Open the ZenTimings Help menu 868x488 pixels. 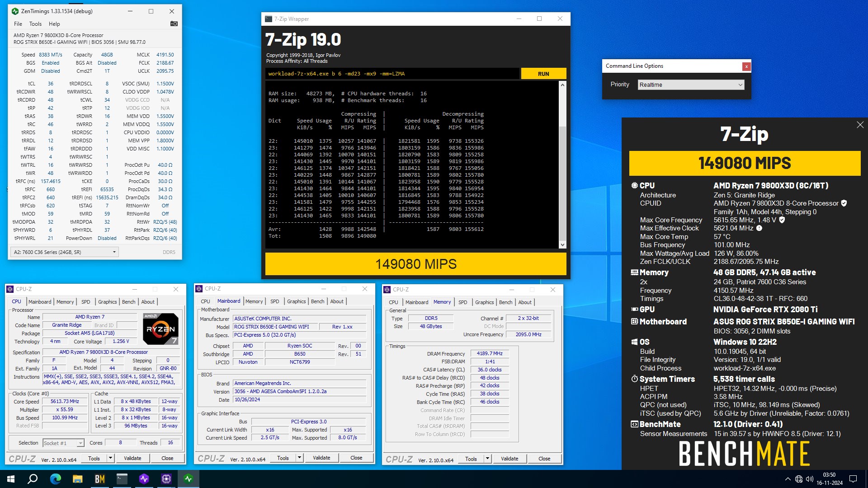(x=54, y=24)
